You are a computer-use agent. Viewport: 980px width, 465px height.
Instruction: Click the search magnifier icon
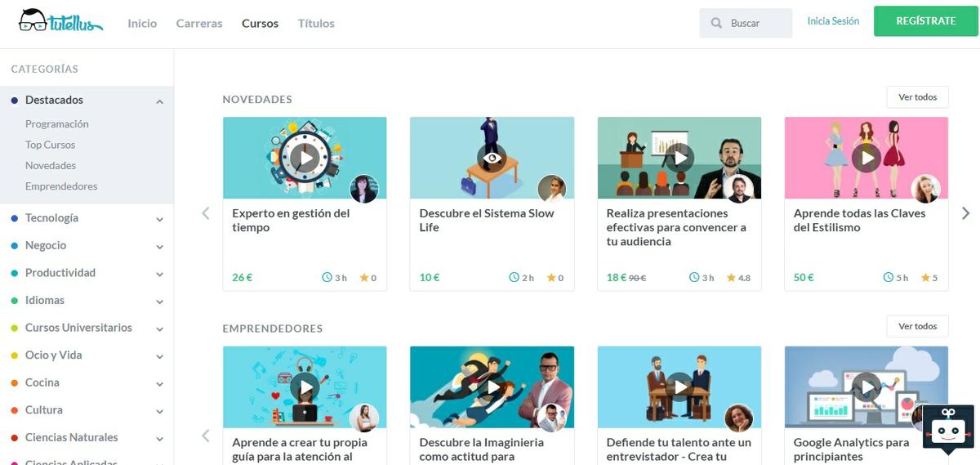(716, 24)
